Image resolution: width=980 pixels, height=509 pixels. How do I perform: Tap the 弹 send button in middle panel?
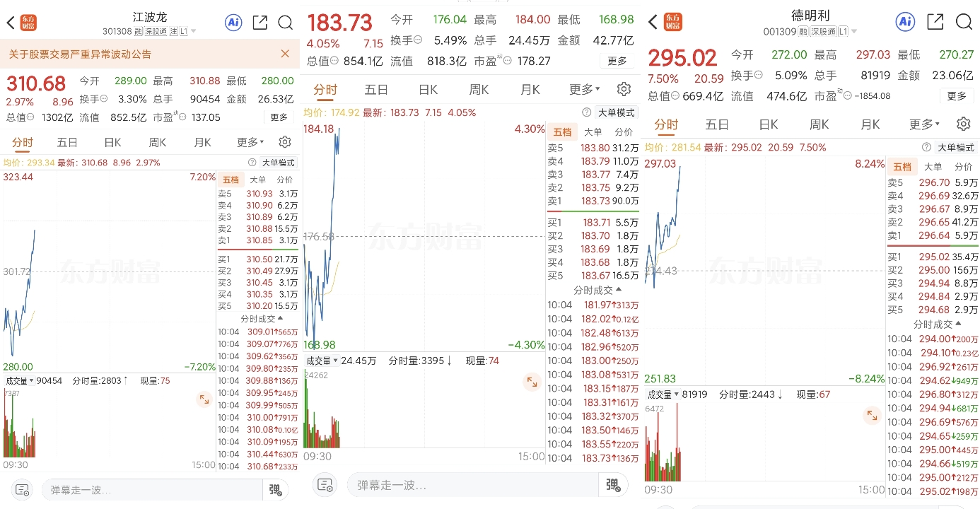(x=612, y=485)
